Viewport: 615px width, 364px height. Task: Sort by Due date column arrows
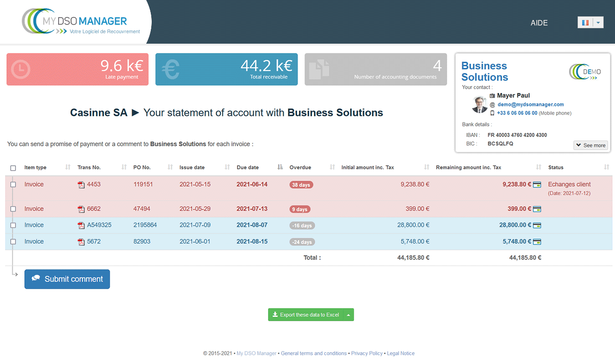[280, 167]
